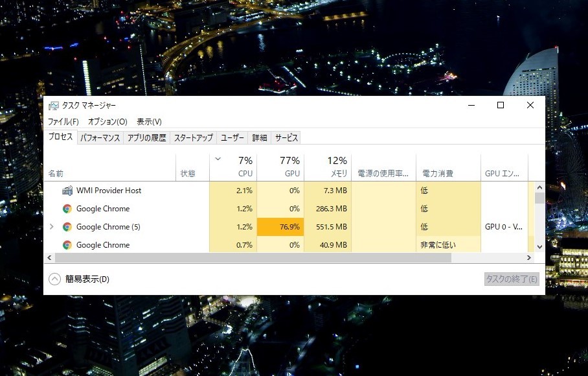Click the Chrome icon in 40.9 MB row

point(67,245)
